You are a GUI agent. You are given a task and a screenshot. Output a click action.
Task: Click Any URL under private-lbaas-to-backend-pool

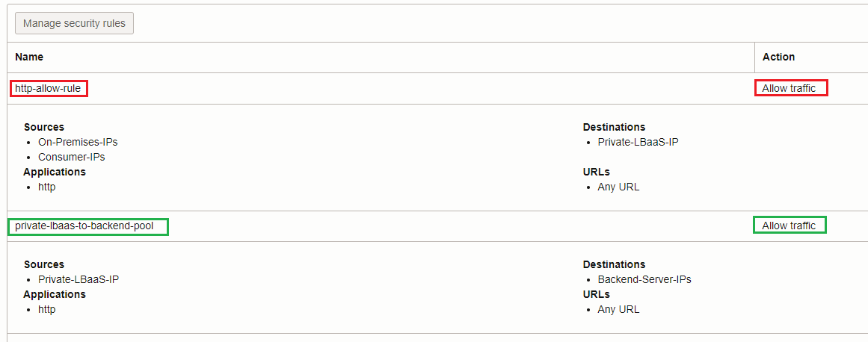coord(618,309)
